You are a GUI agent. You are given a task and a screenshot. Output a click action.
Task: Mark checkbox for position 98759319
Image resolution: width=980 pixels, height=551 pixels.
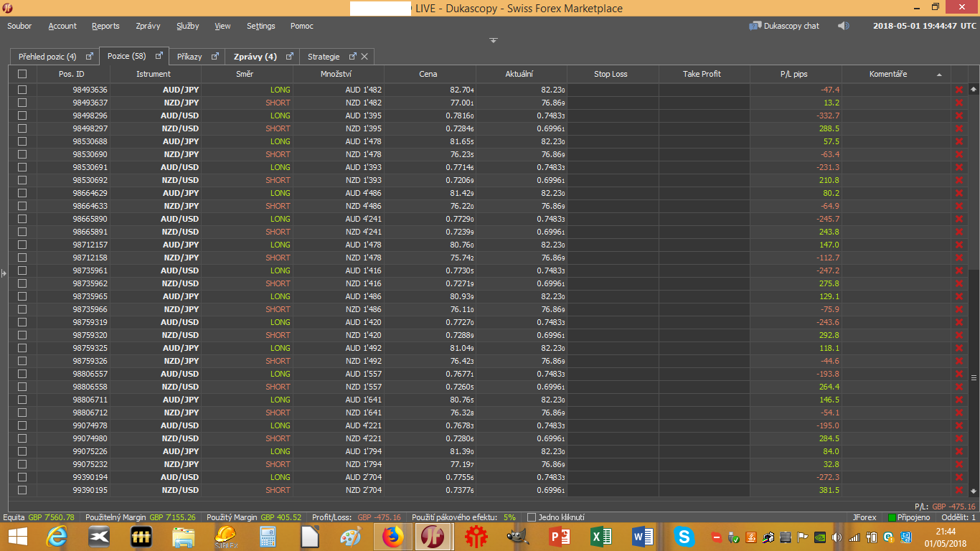click(x=22, y=322)
